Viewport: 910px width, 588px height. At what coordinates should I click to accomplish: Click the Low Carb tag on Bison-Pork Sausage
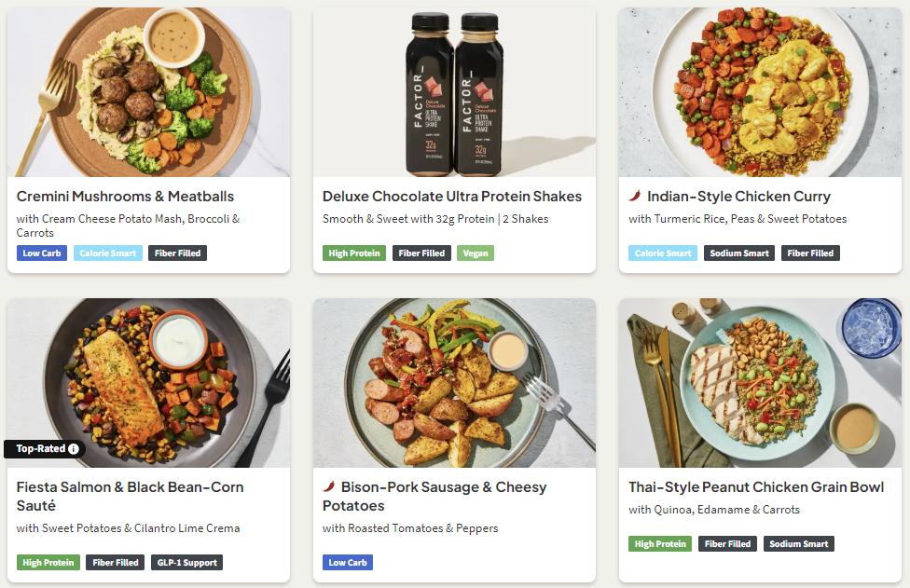click(x=348, y=563)
